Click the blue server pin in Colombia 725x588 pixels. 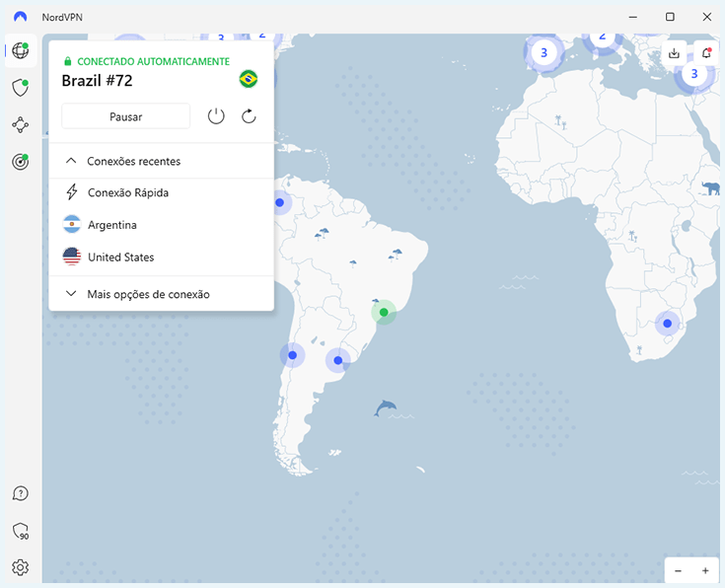point(280,202)
